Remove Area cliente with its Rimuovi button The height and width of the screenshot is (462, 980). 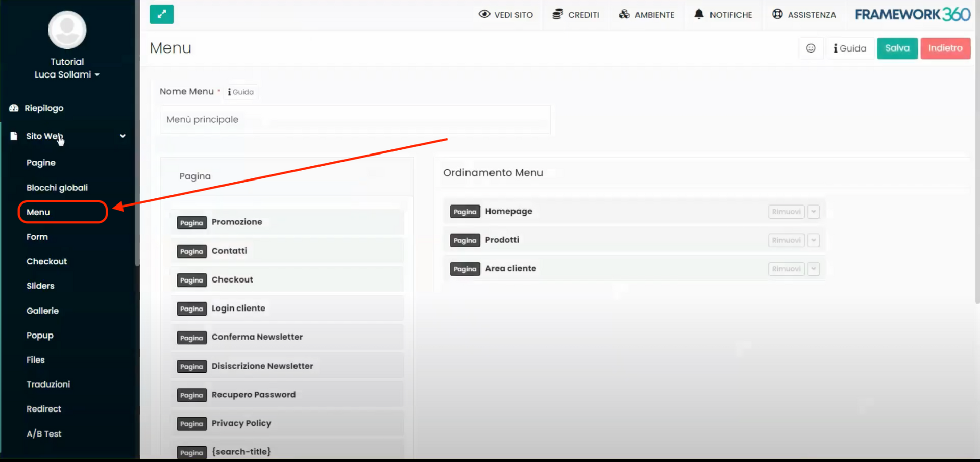786,269
